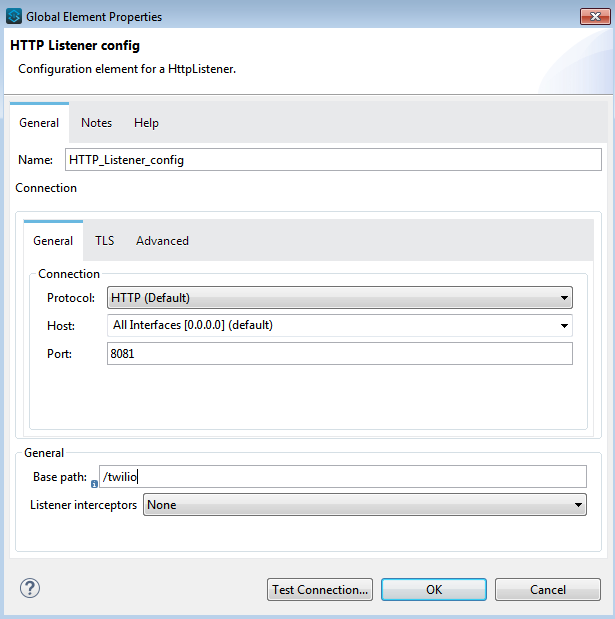Switch to the Help tab
This screenshot has height=619, width=615.
click(146, 123)
